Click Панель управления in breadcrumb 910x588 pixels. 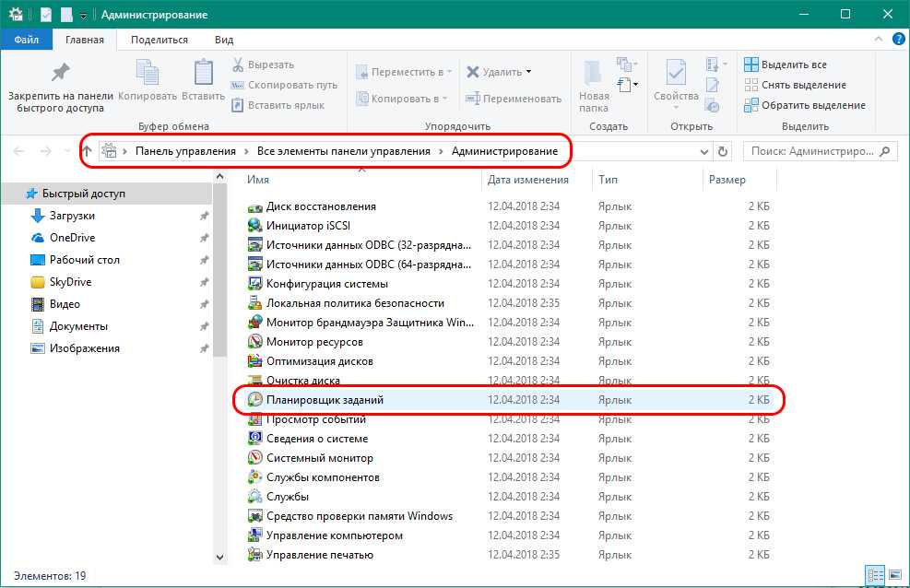(x=185, y=151)
